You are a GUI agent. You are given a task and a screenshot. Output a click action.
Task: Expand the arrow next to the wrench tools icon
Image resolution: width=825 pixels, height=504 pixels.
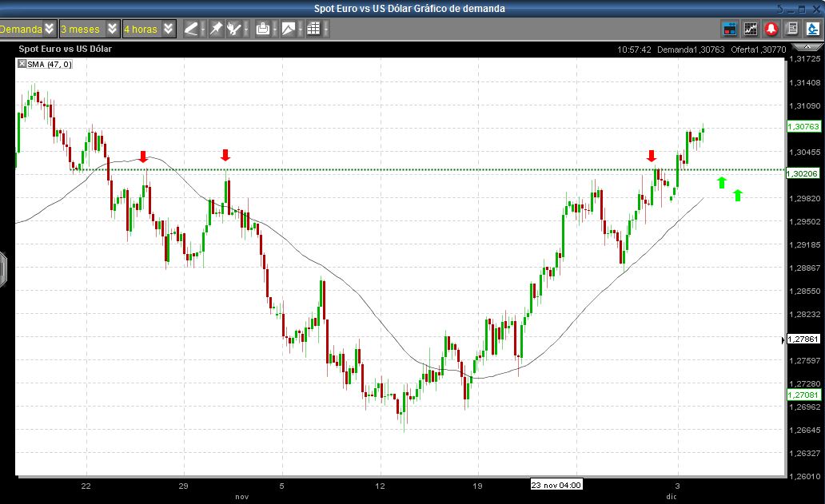click(245, 29)
